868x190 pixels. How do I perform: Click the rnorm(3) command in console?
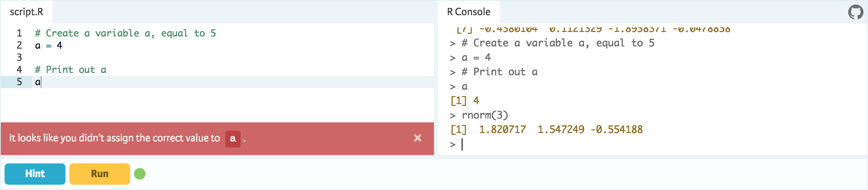click(485, 115)
